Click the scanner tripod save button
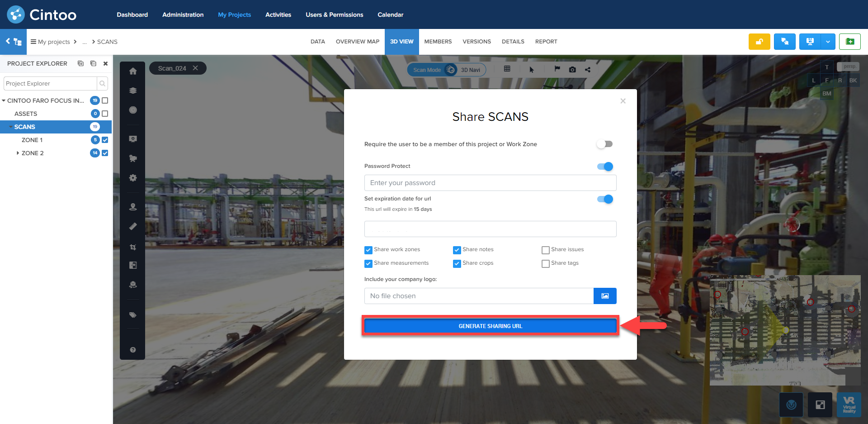 point(810,42)
